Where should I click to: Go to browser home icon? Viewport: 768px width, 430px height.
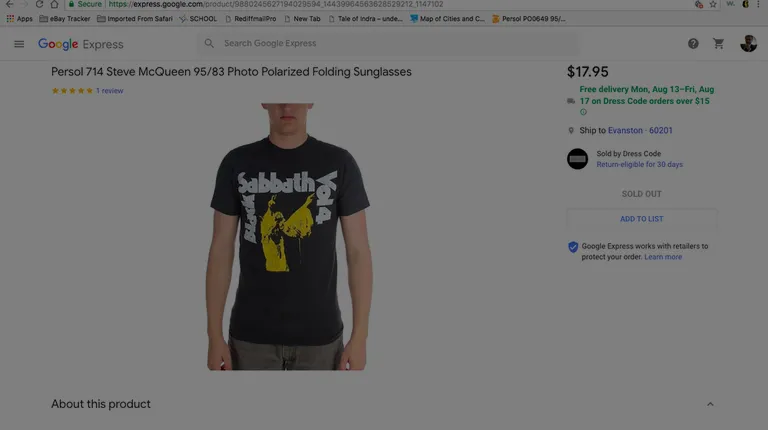pyautogui.click(x=54, y=4)
